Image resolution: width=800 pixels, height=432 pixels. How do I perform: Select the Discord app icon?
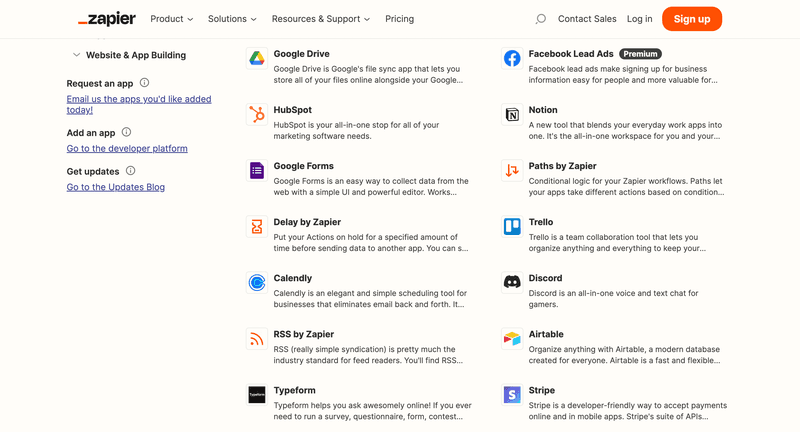(512, 282)
